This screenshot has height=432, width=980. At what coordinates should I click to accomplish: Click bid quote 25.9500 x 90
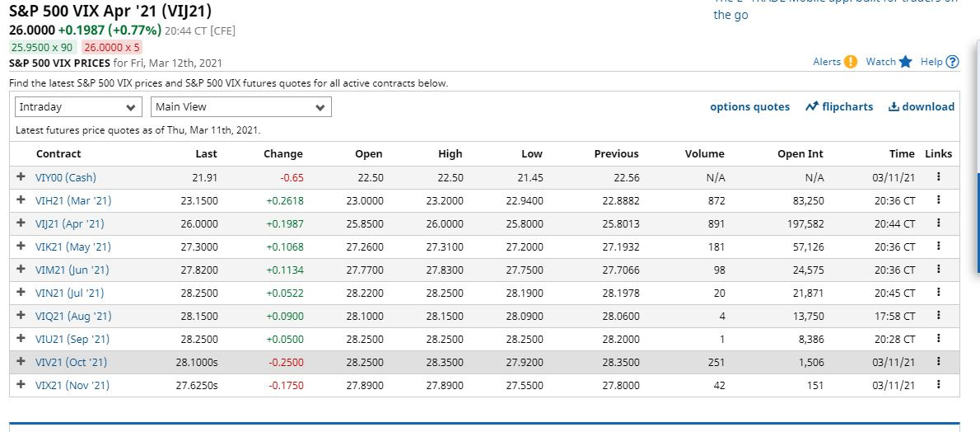[42, 47]
